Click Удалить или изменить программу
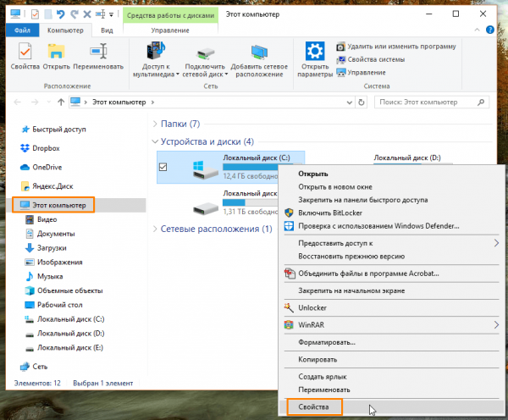The image size is (508, 420). point(396,47)
